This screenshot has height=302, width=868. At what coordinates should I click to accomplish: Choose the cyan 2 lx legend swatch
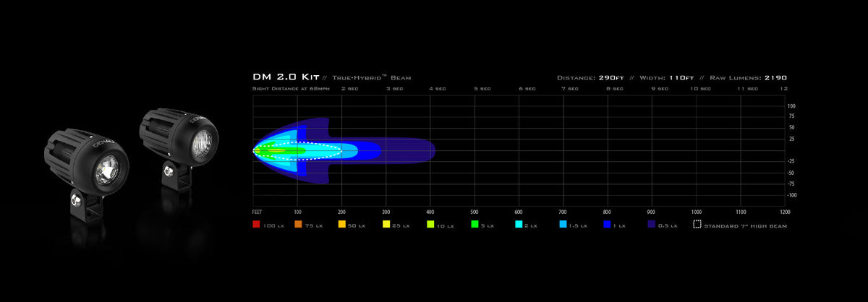click(519, 225)
